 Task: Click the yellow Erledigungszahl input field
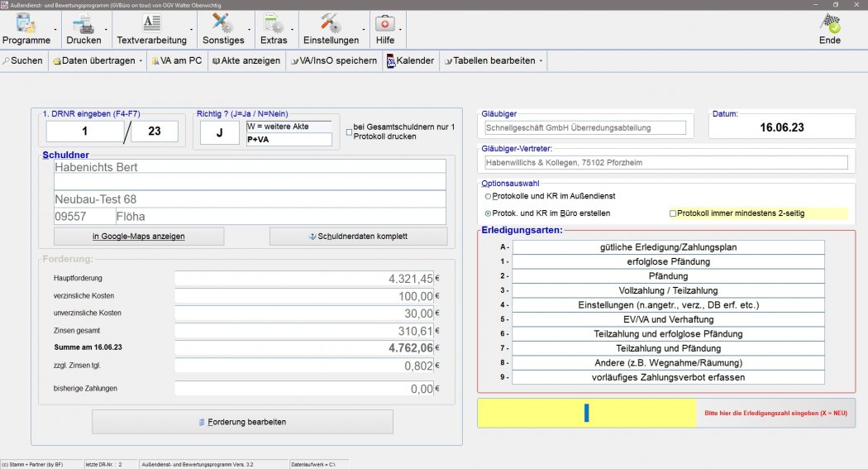[x=586, y=413]
